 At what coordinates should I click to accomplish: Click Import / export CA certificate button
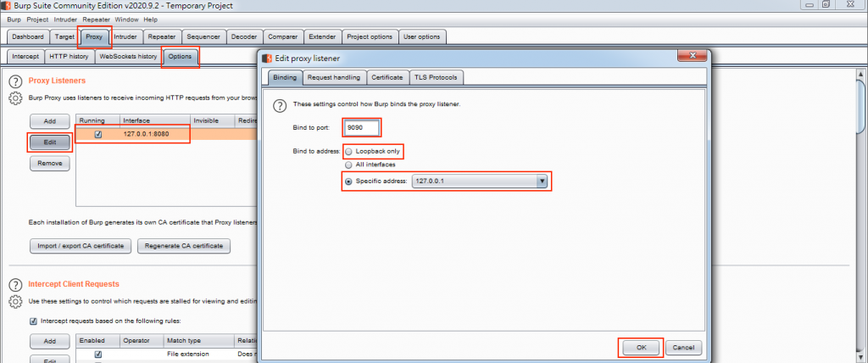(x=81, y=246)
